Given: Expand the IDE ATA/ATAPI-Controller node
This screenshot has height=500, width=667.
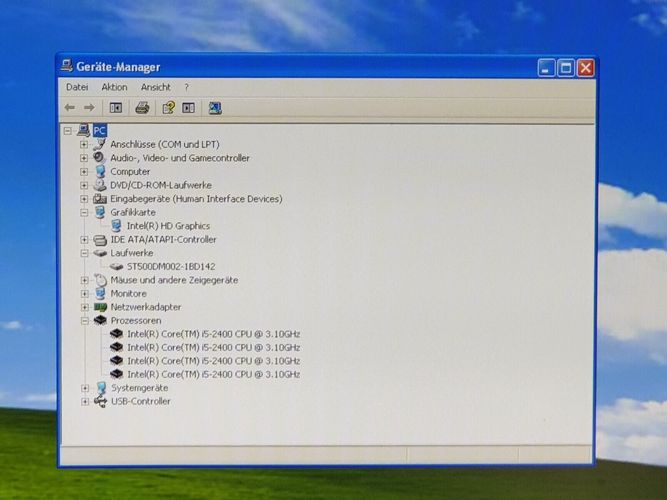Looking at the screenshot, I should (x=84, y=240).
